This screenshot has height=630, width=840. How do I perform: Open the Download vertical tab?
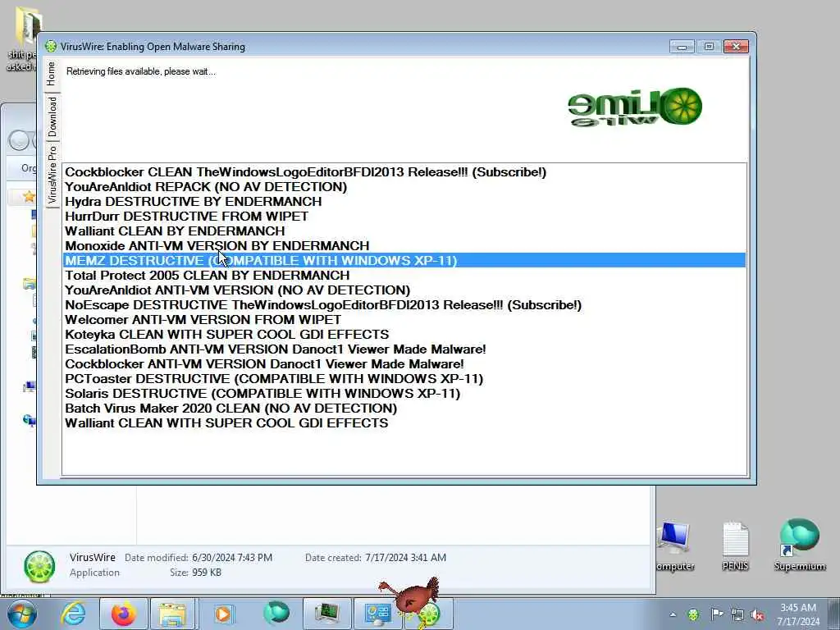[52, 116]
